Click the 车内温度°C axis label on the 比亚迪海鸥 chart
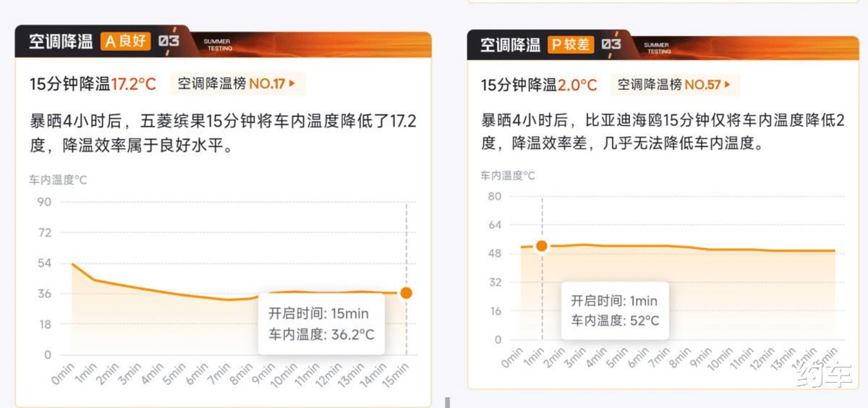Image resolution: width=868 pixels, height=408 pixels. click(508, 175)
